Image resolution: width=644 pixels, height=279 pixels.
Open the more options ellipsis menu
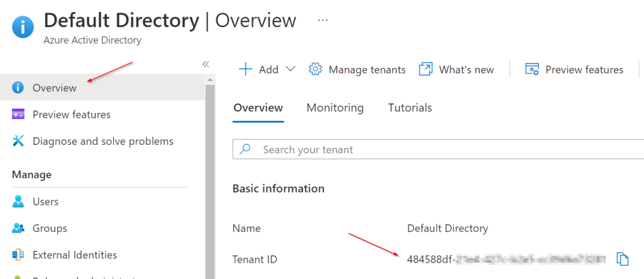coord(323,20)
